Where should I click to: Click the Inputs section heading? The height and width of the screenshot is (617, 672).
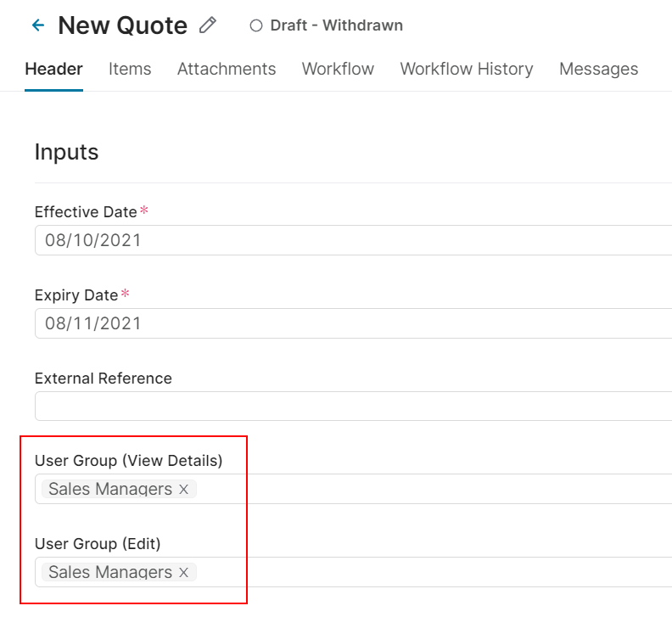[66, 153]
